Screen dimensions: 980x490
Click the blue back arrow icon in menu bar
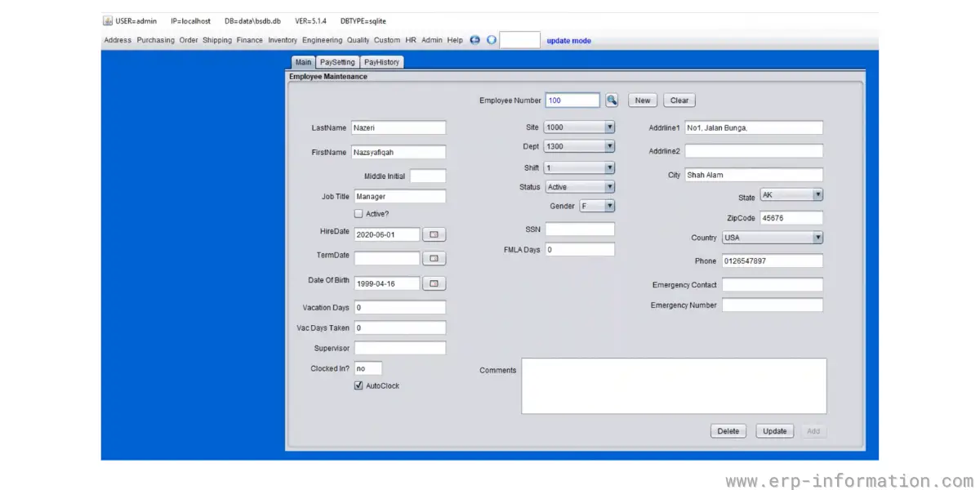[x=475, y=39]
